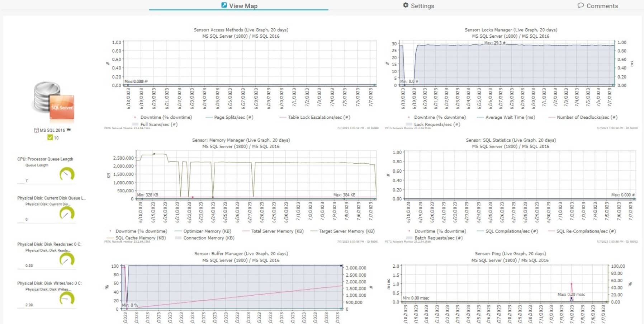Screen dimensions: 644x324
Task: Click the Disk Writes value 3.08
Action: (29, 305)
